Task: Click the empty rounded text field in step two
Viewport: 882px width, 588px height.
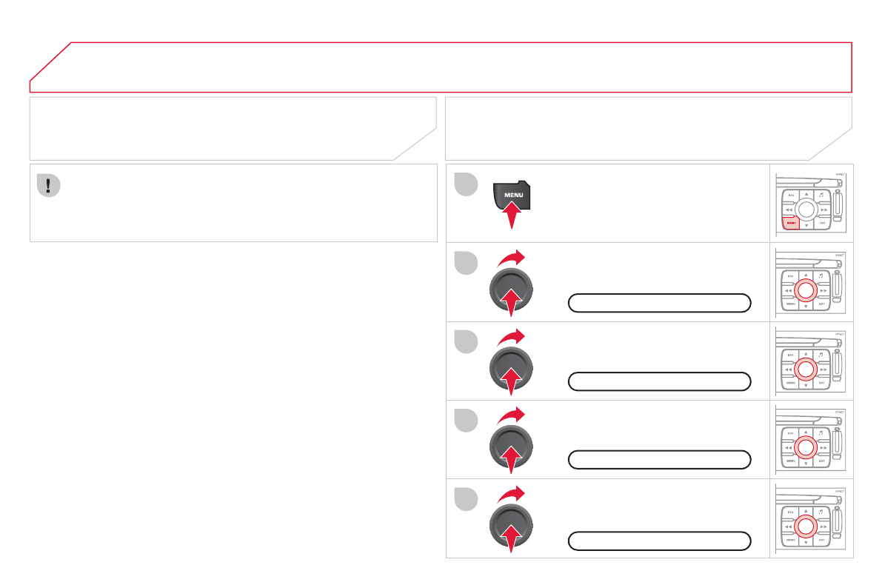Action: point(659,302)
